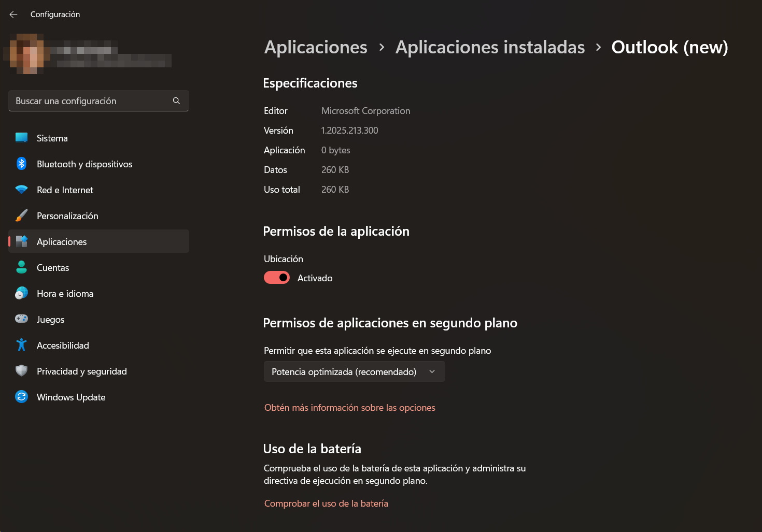Focus the 'Buscar una configuración' search field
Screen dimensions: 762x532
(98, 101)
